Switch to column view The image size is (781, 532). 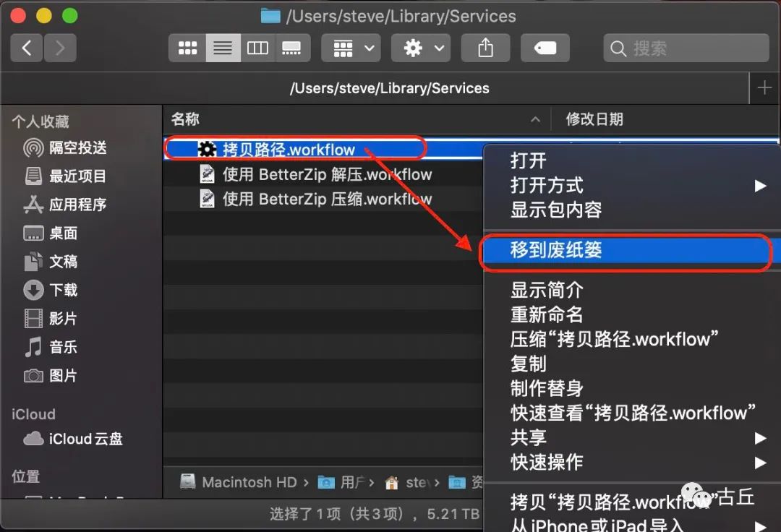[x=257, y=48]
